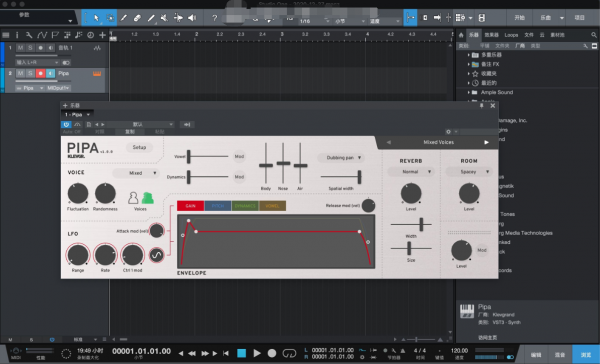Open the question mark help icon
600x364 pixels.
[215, 18]
